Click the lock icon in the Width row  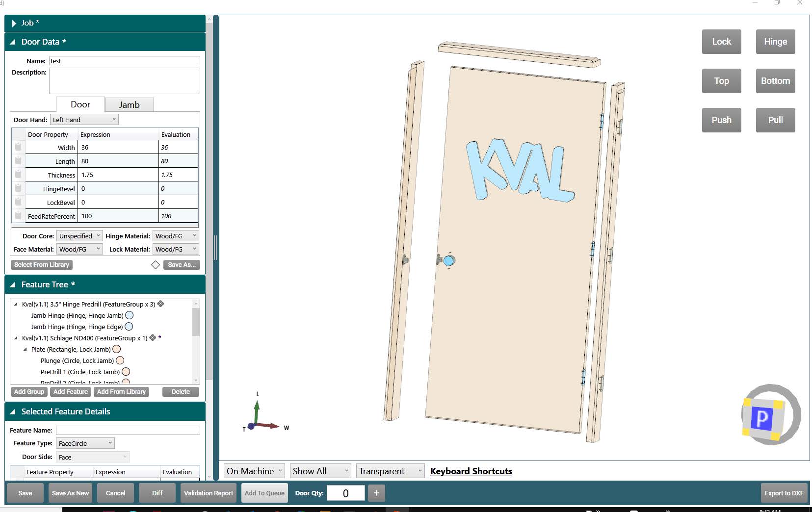coord(18,147)
